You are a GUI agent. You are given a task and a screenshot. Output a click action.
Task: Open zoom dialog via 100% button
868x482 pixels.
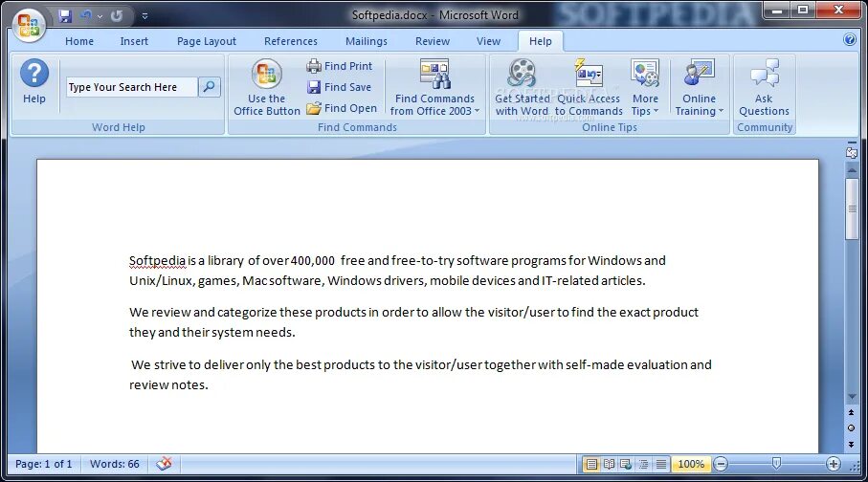point(691,464)
